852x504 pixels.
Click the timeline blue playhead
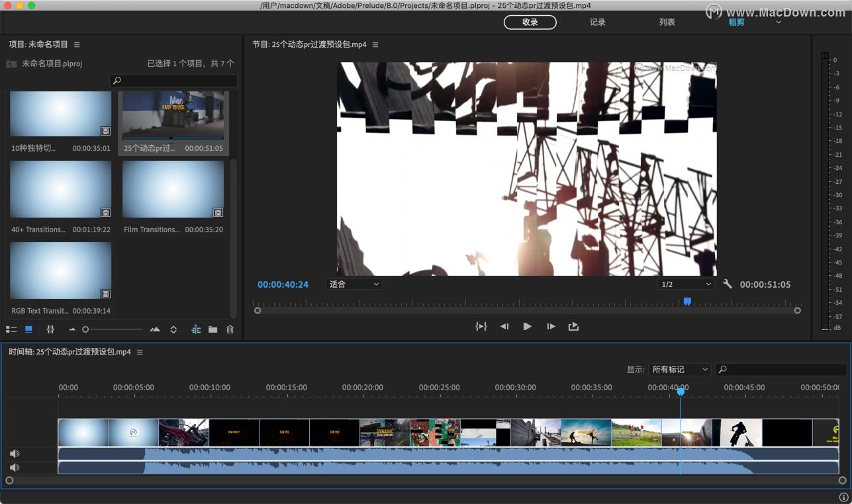[681, 392]
